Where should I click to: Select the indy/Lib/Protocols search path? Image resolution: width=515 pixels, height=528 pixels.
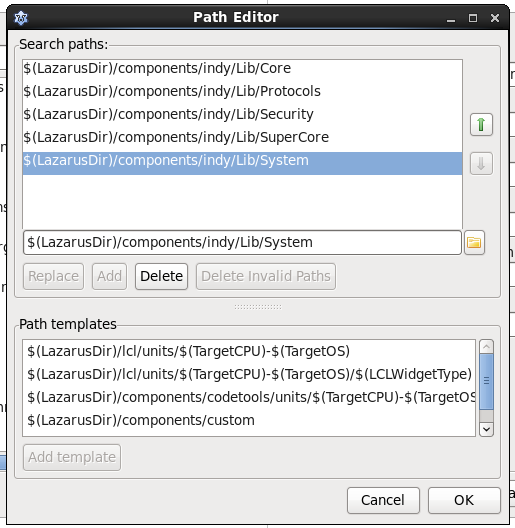242,91
